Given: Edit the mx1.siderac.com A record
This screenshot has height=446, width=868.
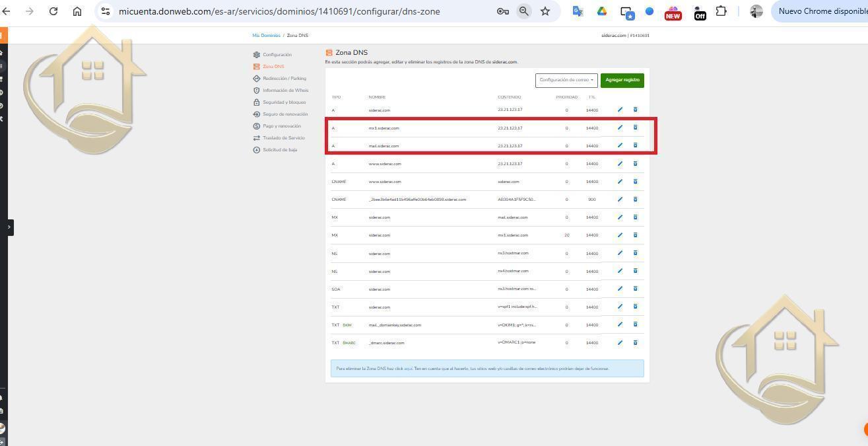Looking at the screenshot, I should pos(620,128).
